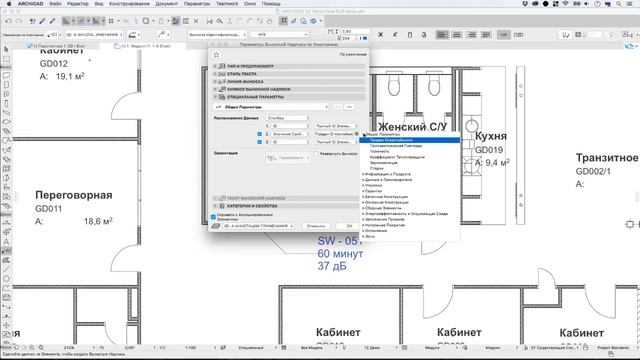The width and height of the screenshot is (640, 360).
Task: Expand the СИМВОЛ ВЫНОСНОЙ НАДПИСИ panel
Action: tap(289, 89)
